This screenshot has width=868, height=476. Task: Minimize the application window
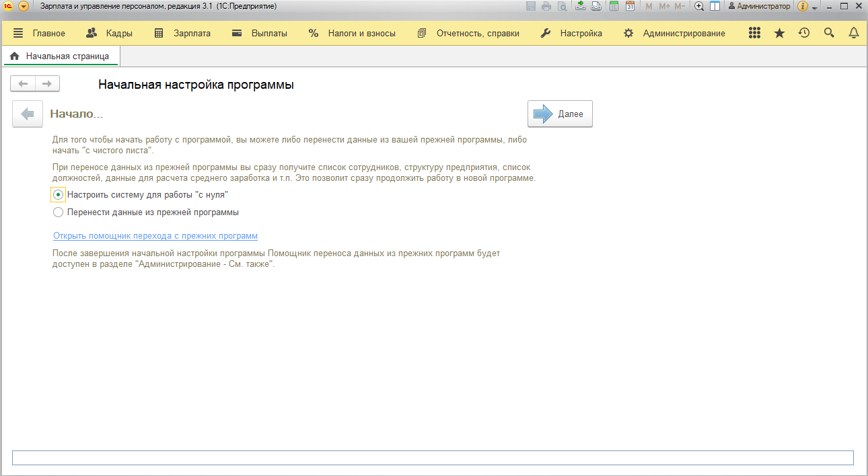point(829,6)
